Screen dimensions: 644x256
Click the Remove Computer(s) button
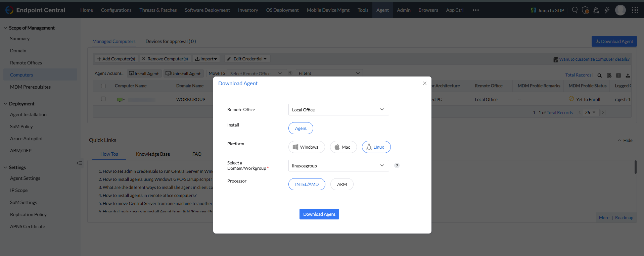pyautogui.click(x=165, y=59)
